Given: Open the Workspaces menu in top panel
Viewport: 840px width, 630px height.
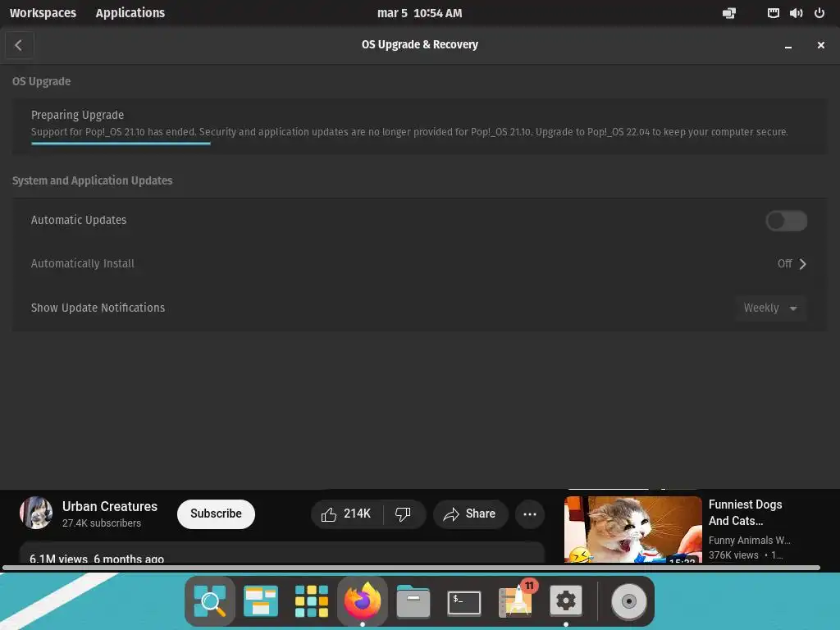Looking at the screenshot, I should point(43,13).
